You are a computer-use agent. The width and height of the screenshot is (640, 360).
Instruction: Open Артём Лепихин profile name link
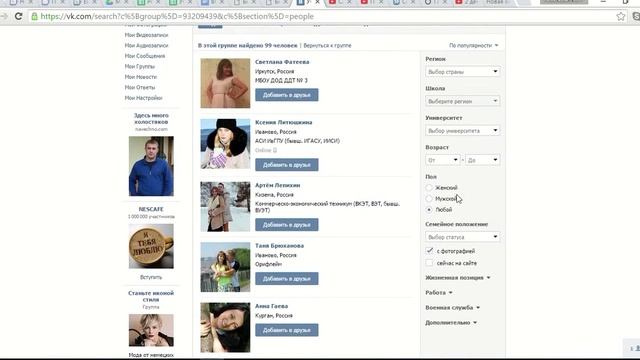point(278,185)
